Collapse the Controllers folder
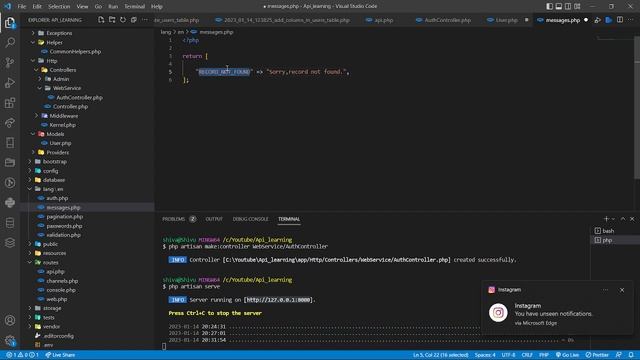 (62, 70)
